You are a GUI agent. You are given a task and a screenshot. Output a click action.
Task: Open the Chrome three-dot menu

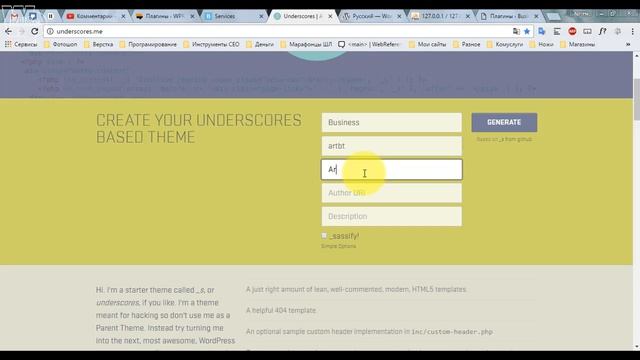pos(633,31)
